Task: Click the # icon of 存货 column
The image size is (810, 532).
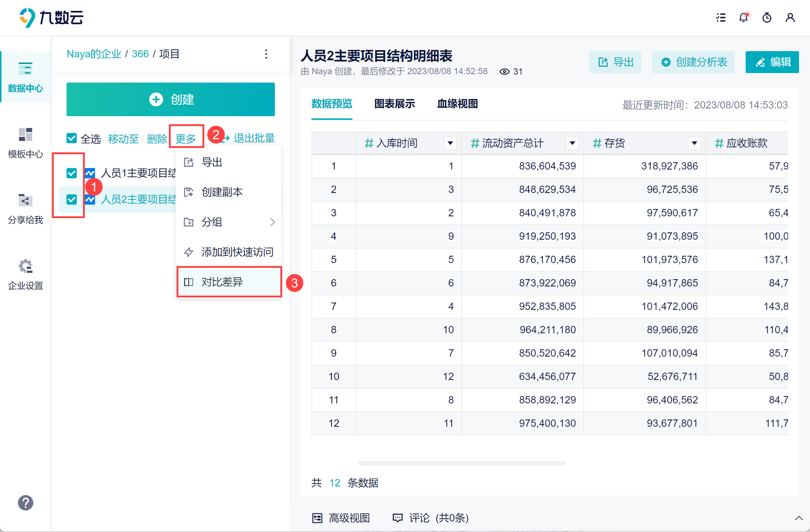Action: [597, 143]
